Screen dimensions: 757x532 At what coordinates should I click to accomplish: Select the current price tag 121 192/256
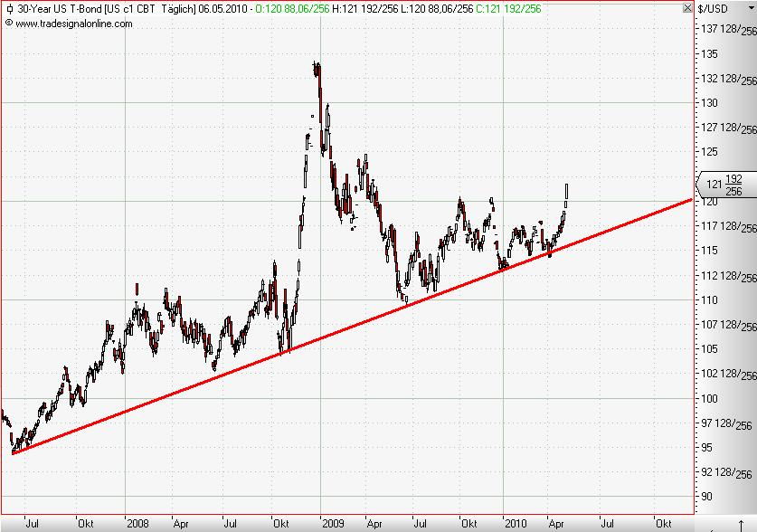(x=726, y=185)
